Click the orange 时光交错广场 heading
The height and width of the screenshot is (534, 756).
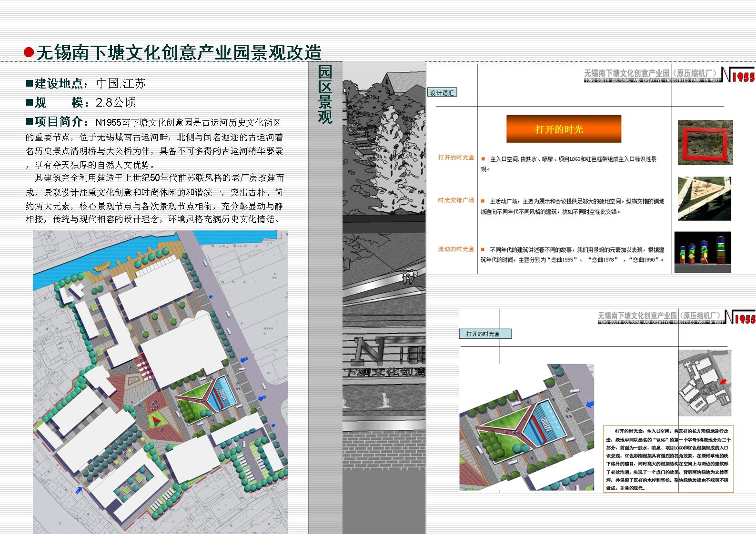click(456, 200)
